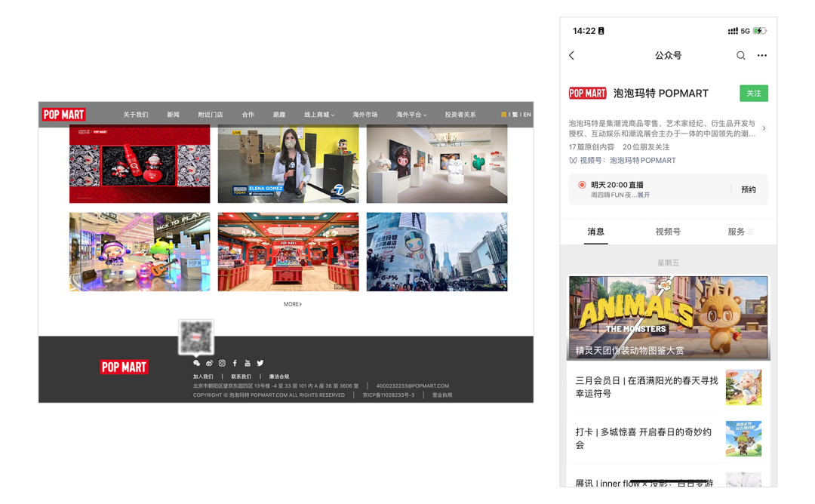The width and height of the screenshot is (815, 504).
Task: Tap the account name 泡泡玛特 POPMART
Action: pyautogui.click(x=660, y=94)
